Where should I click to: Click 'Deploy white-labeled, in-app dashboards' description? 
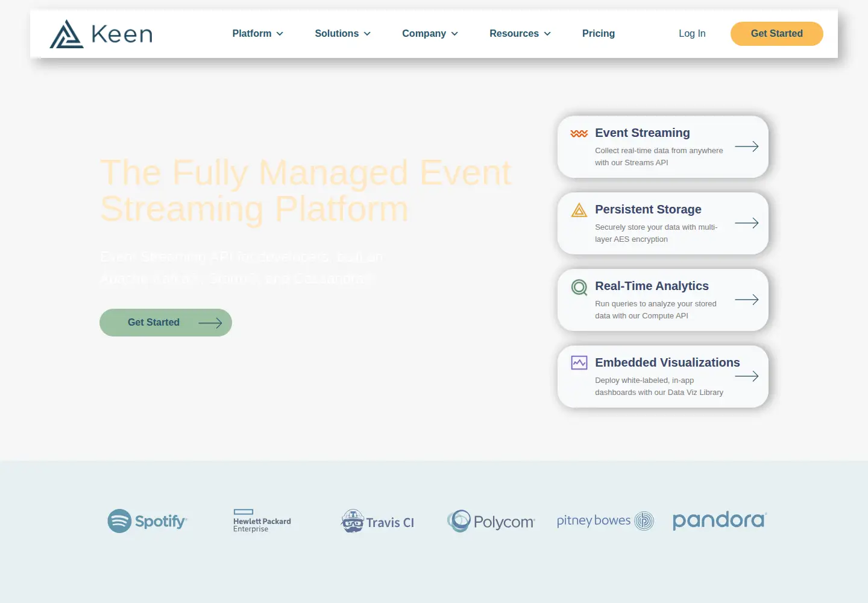tap(659, 387)
